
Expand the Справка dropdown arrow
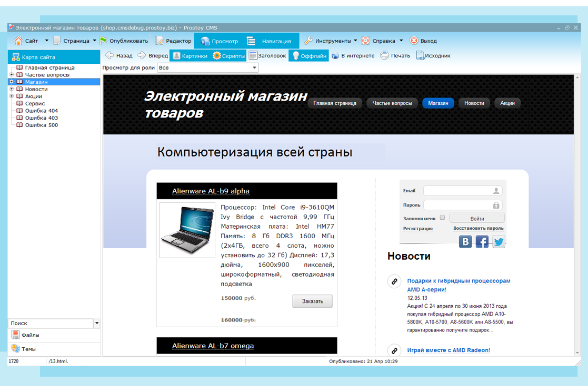click(x=401, y=41)
